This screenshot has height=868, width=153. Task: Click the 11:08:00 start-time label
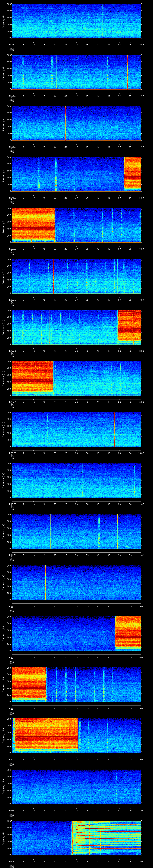pyautogui.click(x=12, y=402)
